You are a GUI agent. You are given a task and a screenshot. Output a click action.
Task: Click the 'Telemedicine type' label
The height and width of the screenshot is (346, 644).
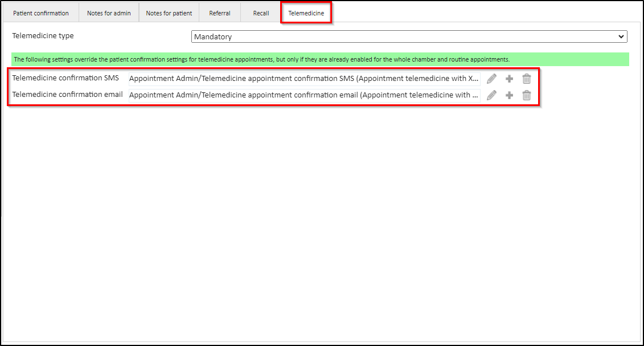pos(43,36)
